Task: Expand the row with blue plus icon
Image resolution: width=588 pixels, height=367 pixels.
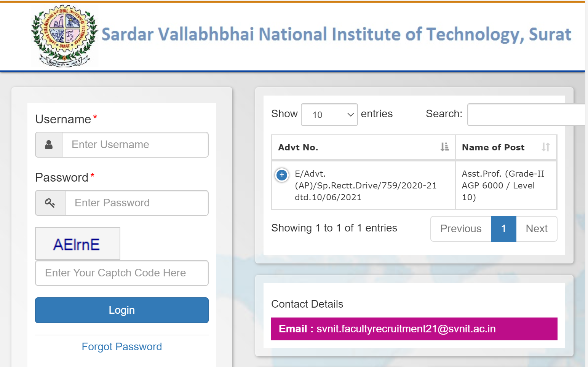Action: coord(282,175)
